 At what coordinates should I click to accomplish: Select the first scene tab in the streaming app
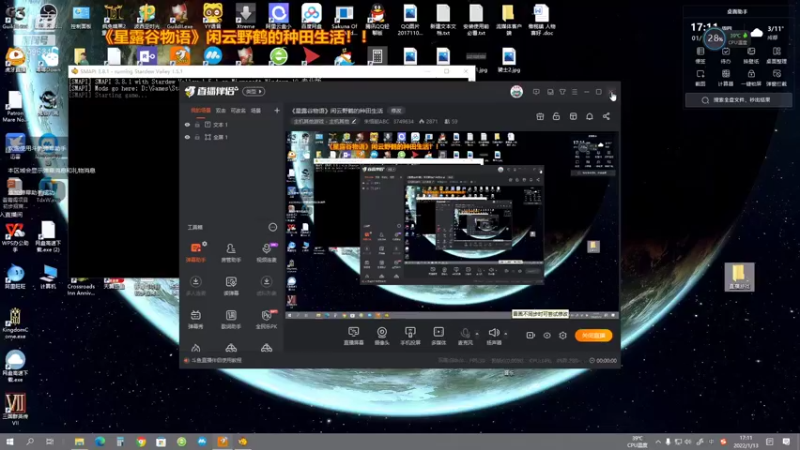pos(201,110)
